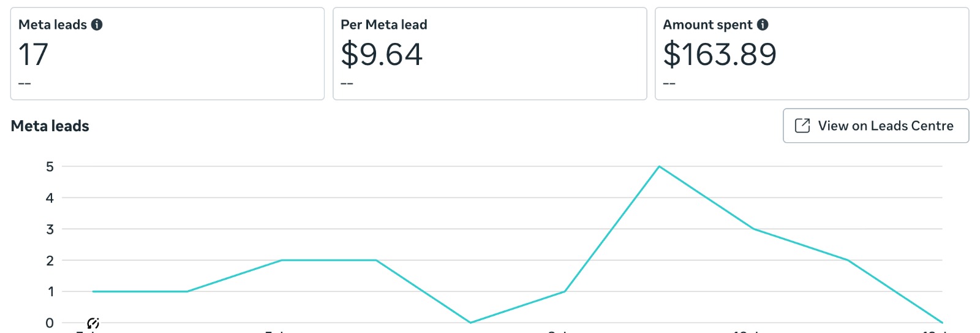Click the y-axis label 5
This screenshot has width=980, height=333.
tap(50, 166)
